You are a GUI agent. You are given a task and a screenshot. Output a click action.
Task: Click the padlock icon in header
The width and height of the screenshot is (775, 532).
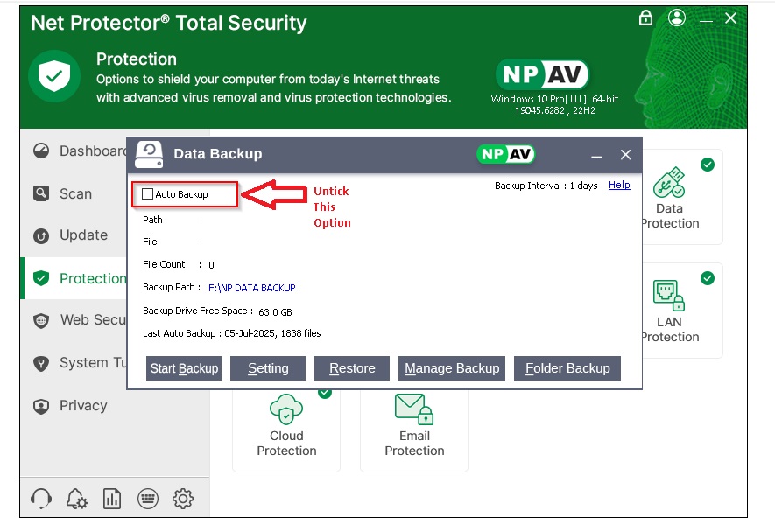[x=645, y=18]
